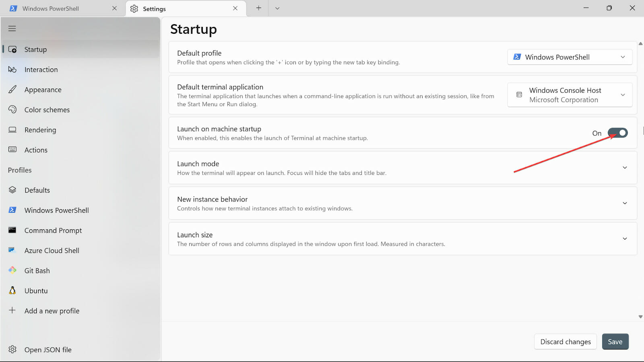This screenshot has width=644, height=362.
Task: Click the Startup sidebar icon
Action: pos(12,49)
